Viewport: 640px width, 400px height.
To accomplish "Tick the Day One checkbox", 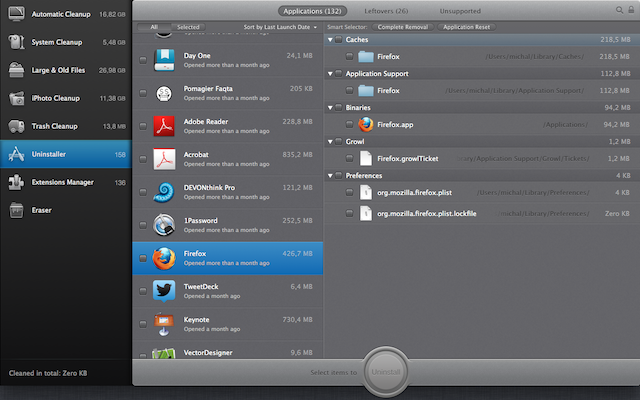I will pos(143,60).
